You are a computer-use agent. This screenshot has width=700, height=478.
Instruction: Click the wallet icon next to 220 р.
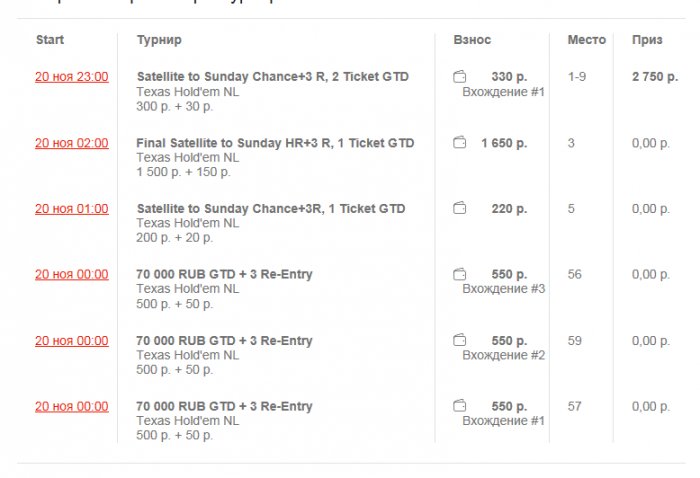click(460, 209)
